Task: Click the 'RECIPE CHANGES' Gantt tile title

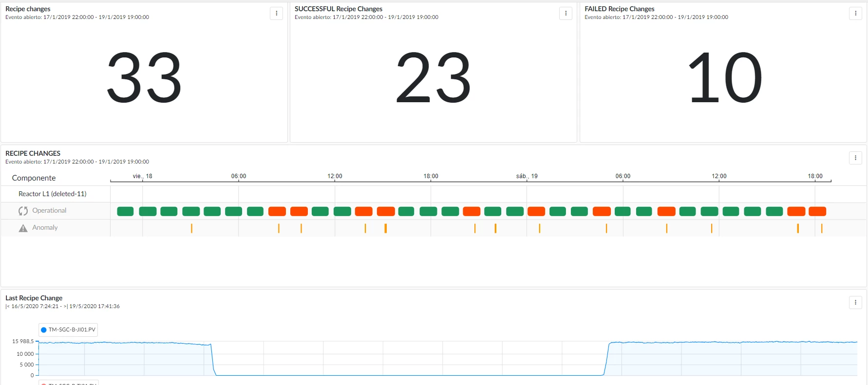Action: click(x=33, y=153)
